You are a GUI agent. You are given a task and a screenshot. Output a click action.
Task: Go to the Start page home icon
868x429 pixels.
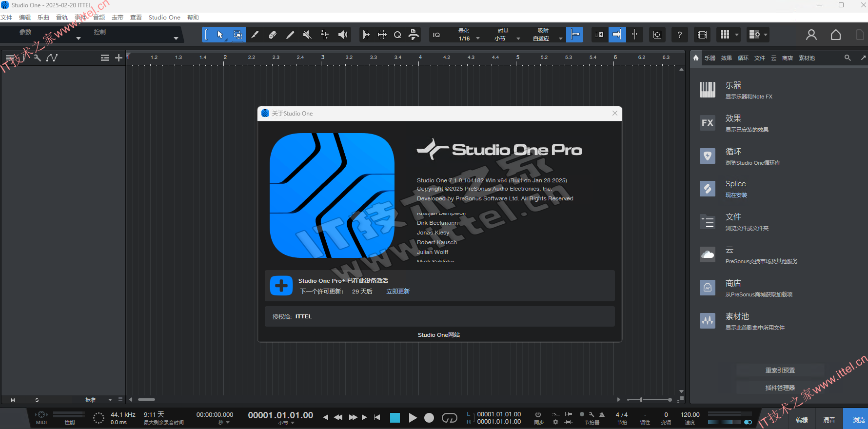835,35
